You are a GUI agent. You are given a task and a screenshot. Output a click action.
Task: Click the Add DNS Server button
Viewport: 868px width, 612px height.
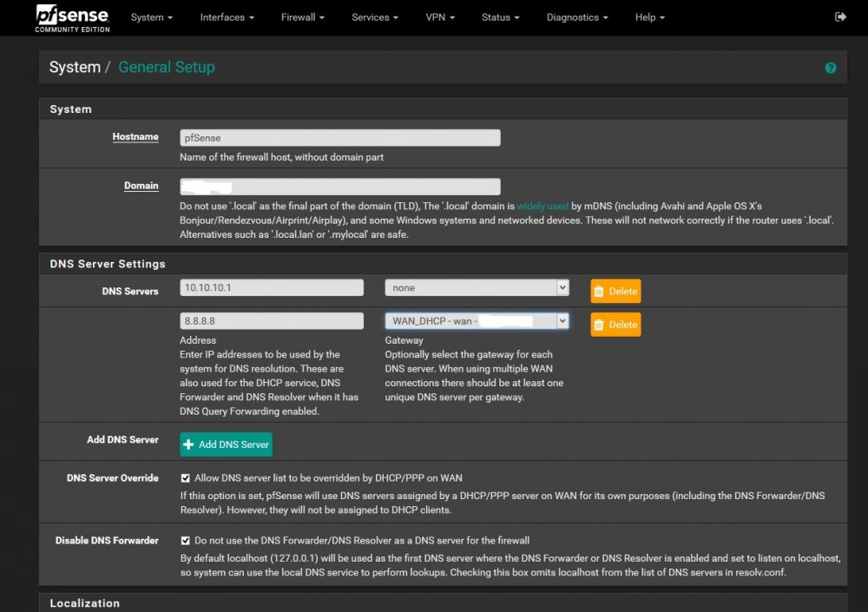pos(226,444)
